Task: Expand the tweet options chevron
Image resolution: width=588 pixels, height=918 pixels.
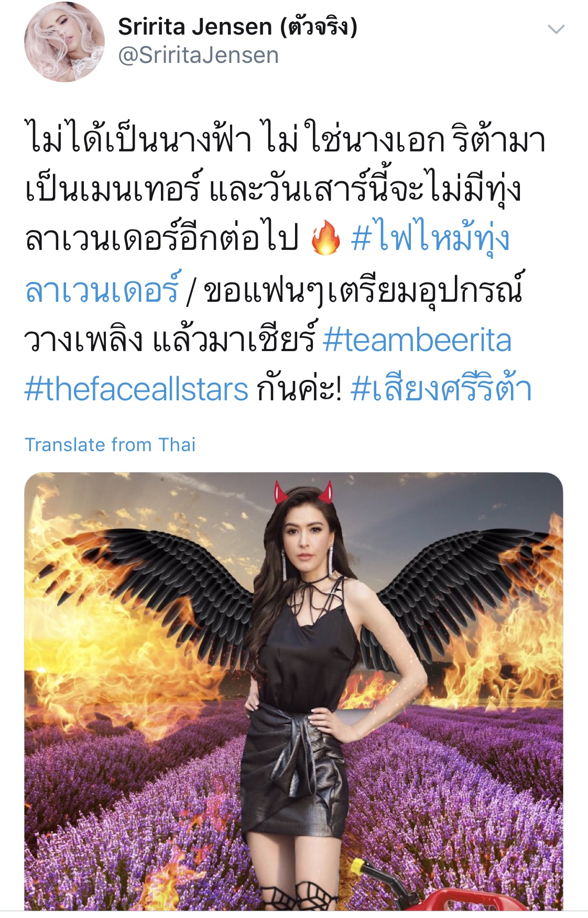Action: tap(556, 29)
